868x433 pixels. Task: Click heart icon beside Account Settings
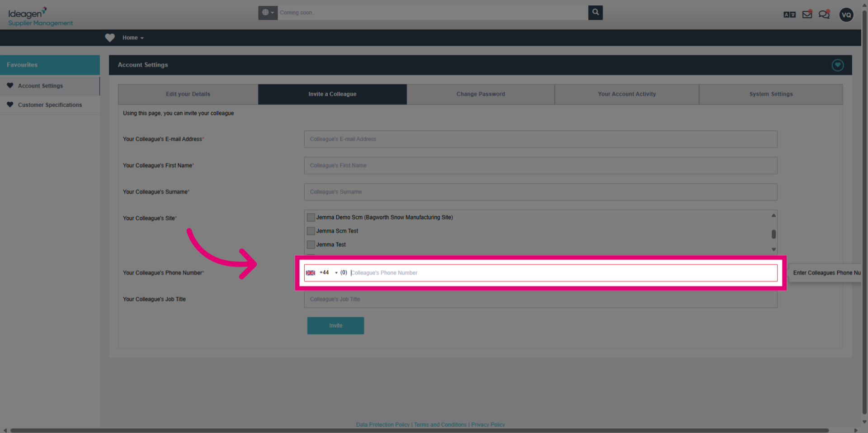click(10, 86)
